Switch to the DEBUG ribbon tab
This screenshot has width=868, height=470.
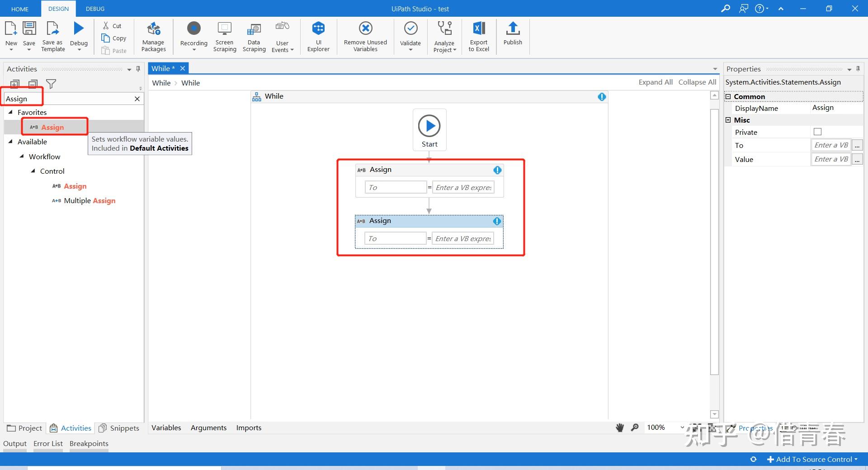[x=95, y=9]
